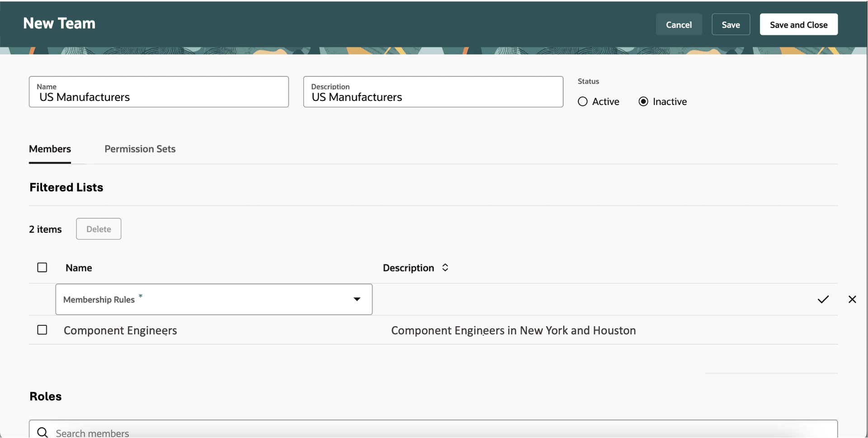Click Save and Close

point(798,24)
